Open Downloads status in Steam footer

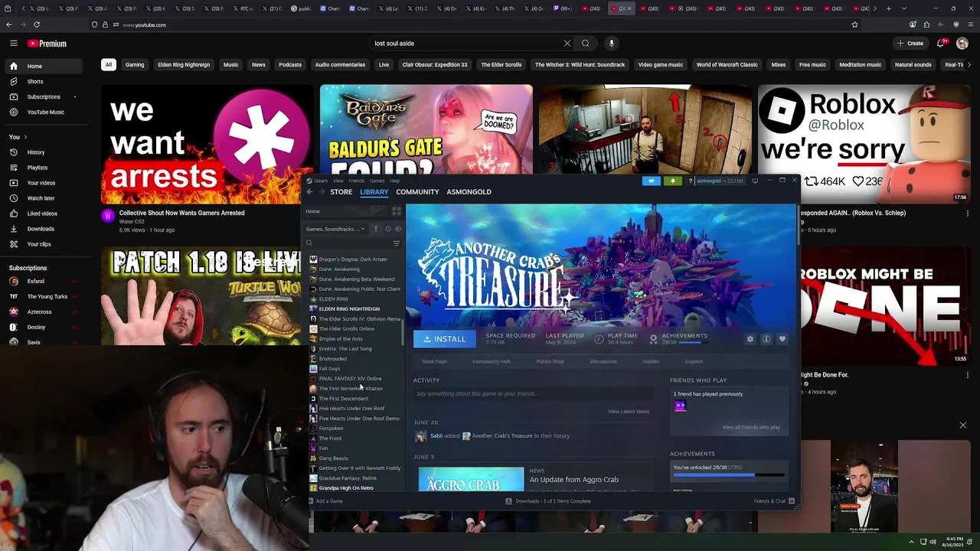548,501
